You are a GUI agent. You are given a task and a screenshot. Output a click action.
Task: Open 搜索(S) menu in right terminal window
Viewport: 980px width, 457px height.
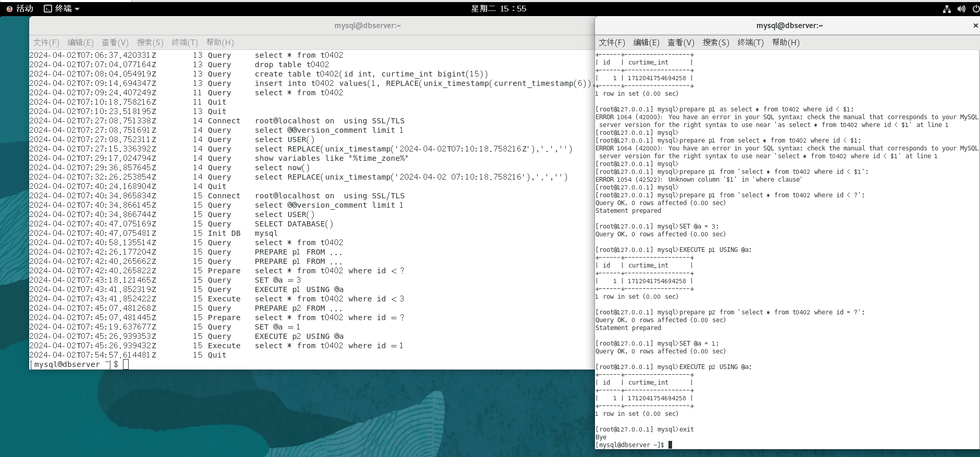click(x=716, y=43)
